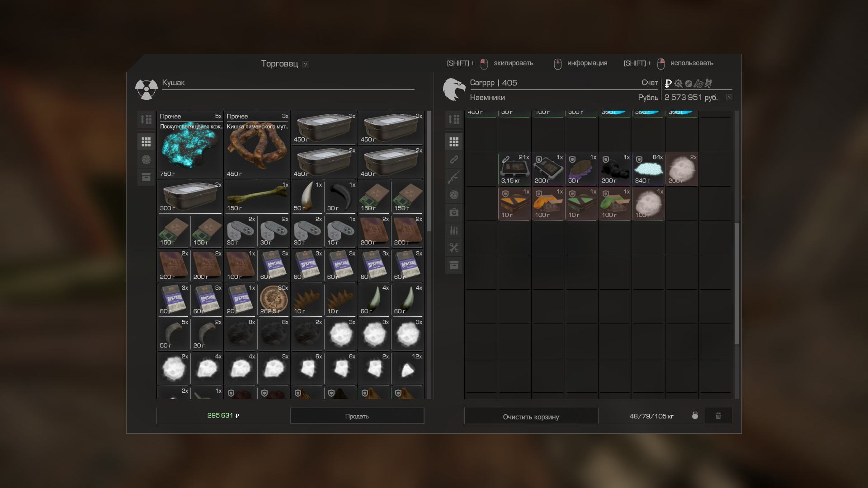Open the help question mark next to Торговец
This screenshot has height=488, width=868.
point(306,65)
